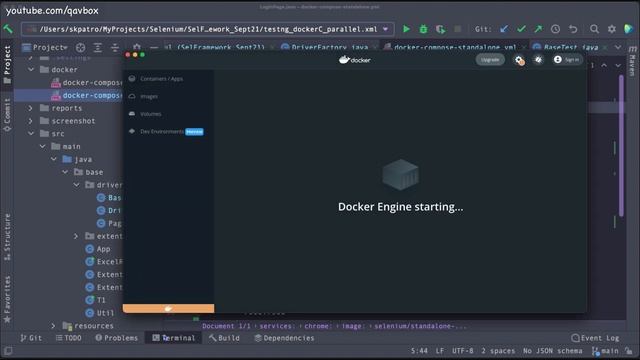
Task: Open the Event Log
Action: [x=596, y=338]
